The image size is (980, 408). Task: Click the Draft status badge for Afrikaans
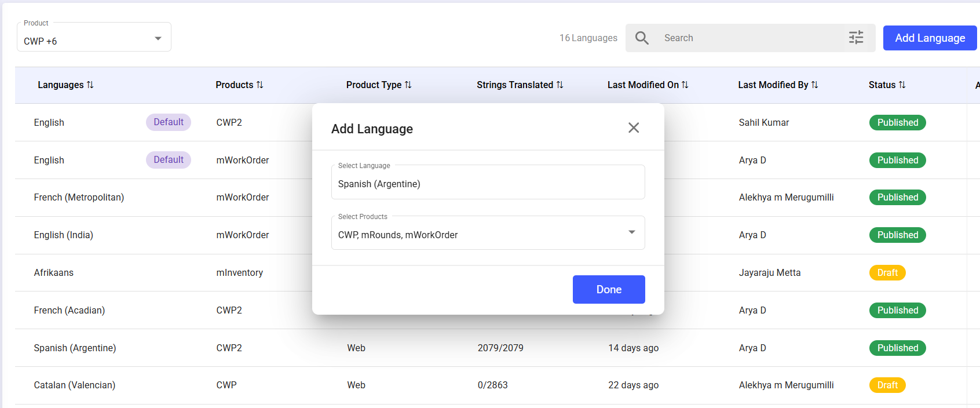[887, 273]
